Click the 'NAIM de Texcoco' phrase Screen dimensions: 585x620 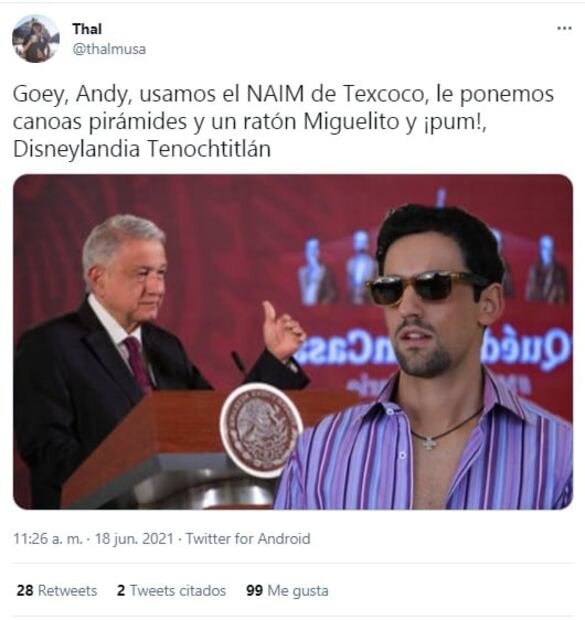(339, 94)
